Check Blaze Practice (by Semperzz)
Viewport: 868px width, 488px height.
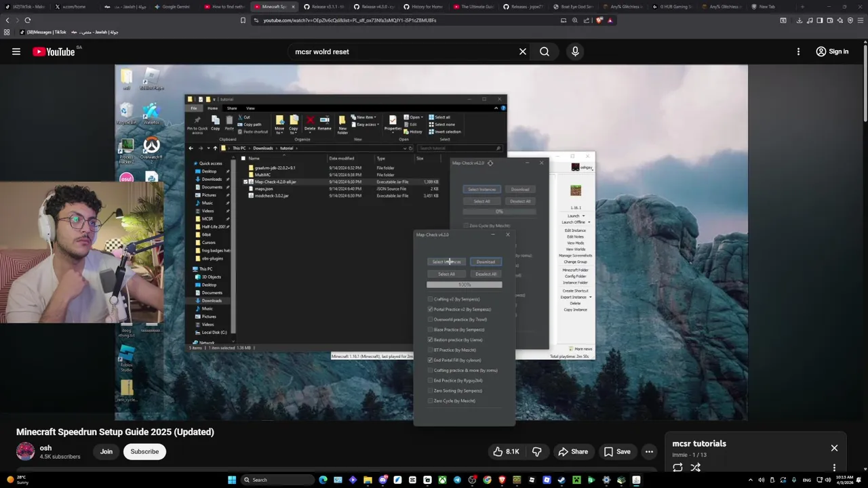click(x=430, y=329)
